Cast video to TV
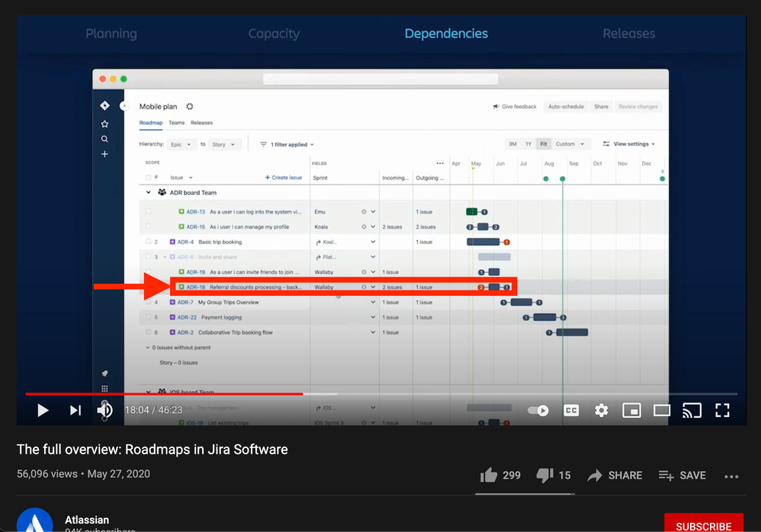The width and height of the screenshot is (761, 532). (x=692, y=410)
